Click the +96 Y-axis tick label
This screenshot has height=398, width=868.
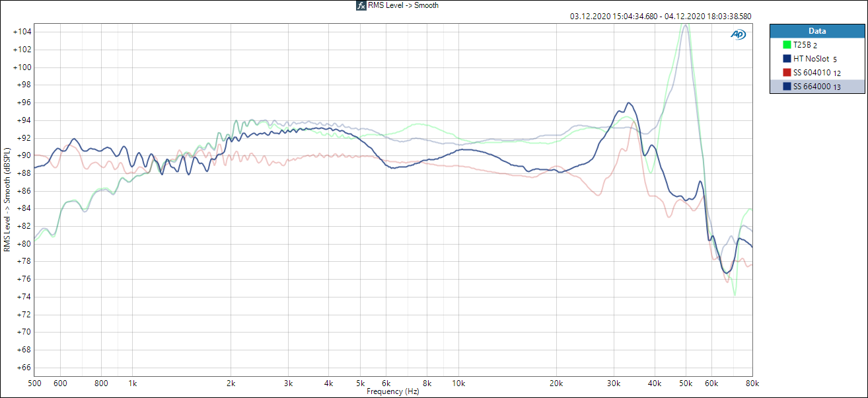click(x=23, y=102)
